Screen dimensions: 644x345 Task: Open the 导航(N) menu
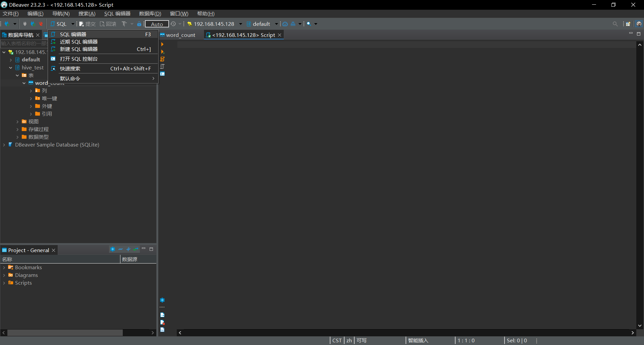pyautogui.click(x=61, y=14)
